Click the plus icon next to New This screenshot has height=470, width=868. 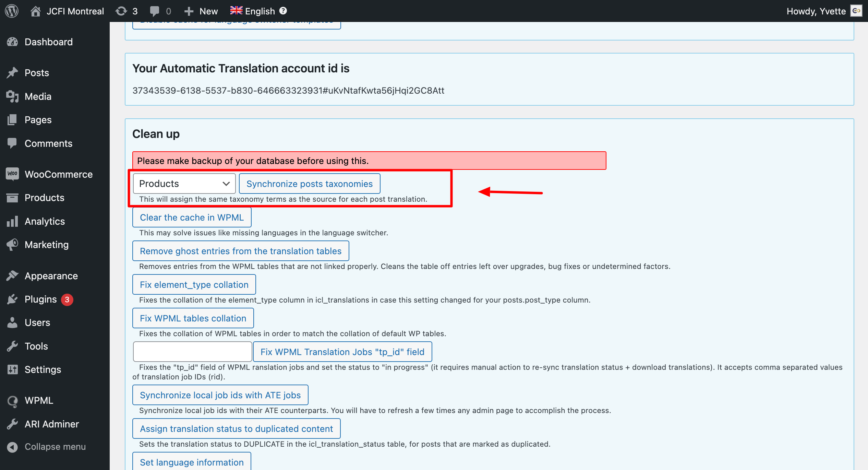click(189, 11)
